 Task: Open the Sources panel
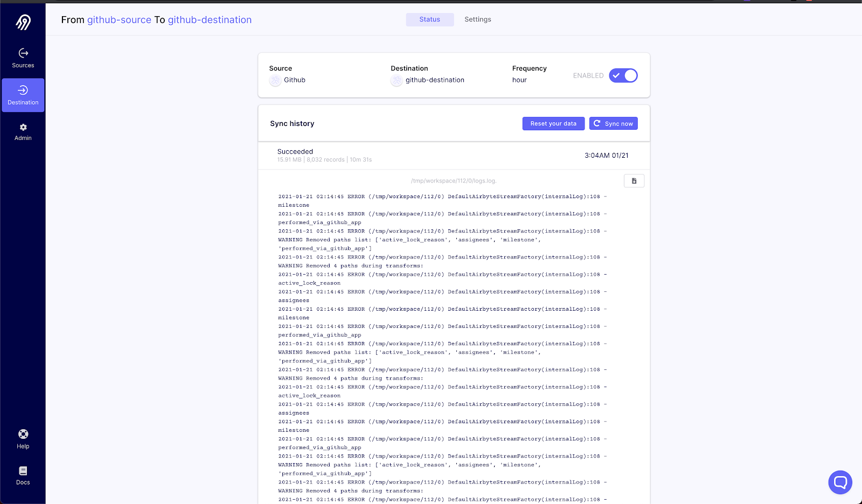(23, 58)
